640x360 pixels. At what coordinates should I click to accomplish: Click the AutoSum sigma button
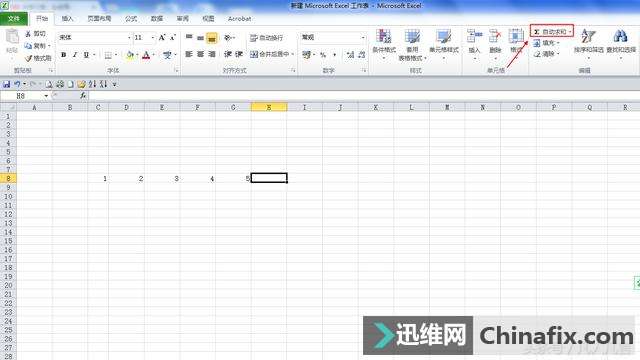552,31
